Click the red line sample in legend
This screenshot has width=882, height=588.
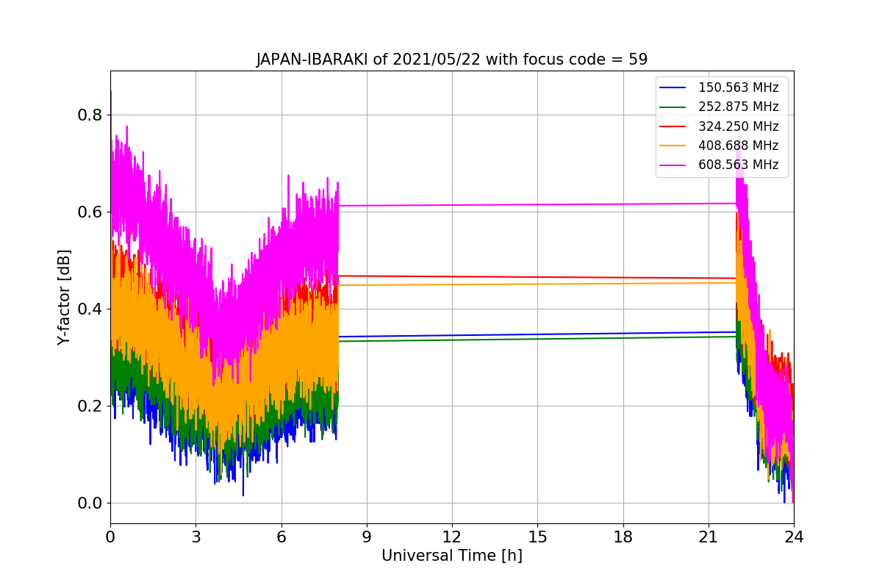point(674,126)
